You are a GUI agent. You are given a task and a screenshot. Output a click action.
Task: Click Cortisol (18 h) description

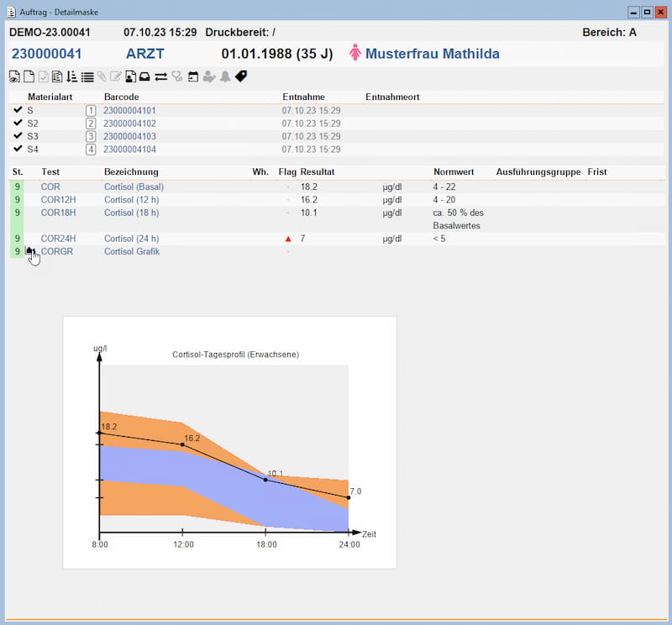coord(132,213)
